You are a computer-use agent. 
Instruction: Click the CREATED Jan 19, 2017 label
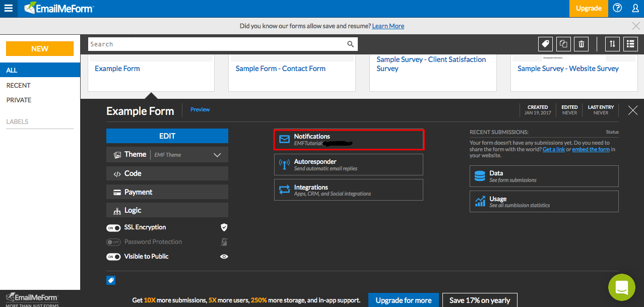click(538, 110)
